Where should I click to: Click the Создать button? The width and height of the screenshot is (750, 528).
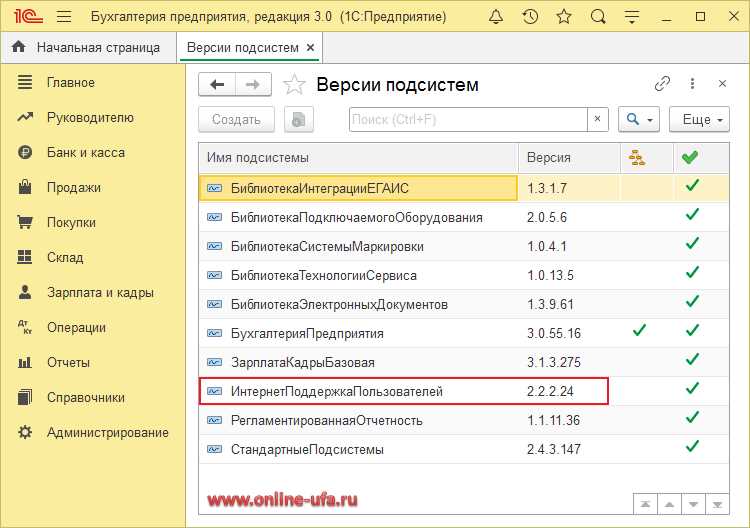236,119
